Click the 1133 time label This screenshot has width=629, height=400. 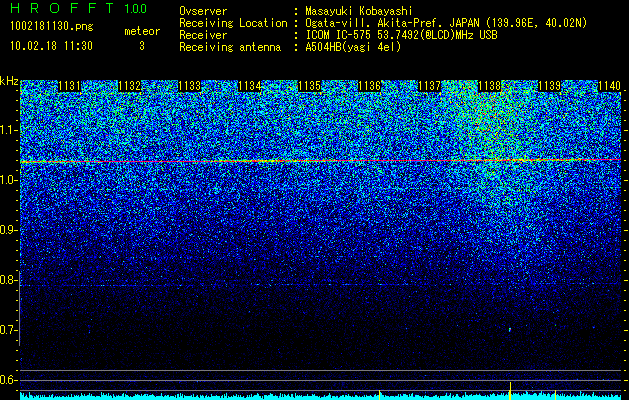click(x=190, y=86)
